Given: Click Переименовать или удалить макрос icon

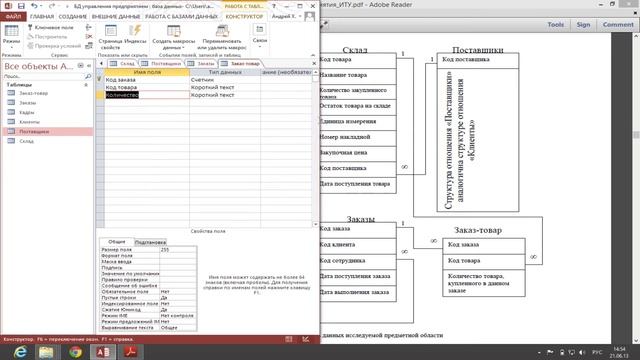Looking at the screenshot, I should pyautogui.click(x=222, y=31).
